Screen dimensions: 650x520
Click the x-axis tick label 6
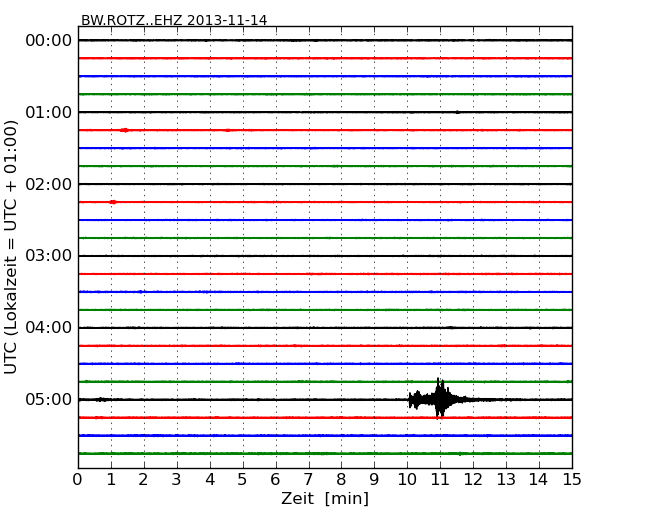pos(275,480)
